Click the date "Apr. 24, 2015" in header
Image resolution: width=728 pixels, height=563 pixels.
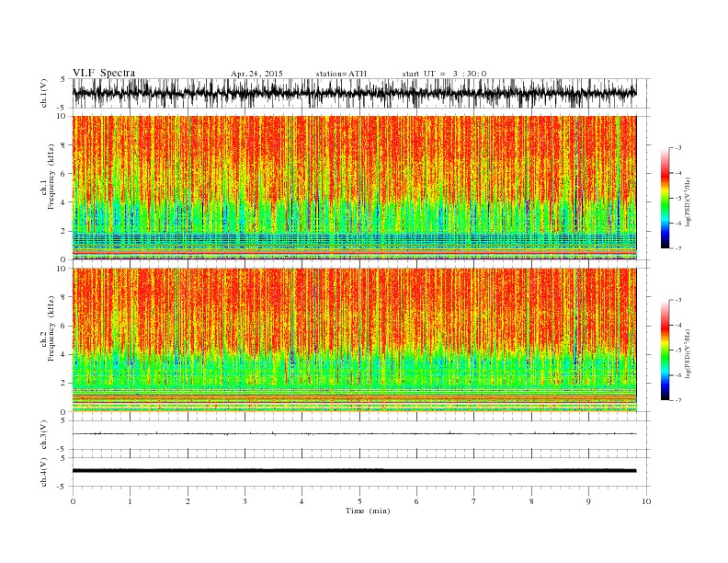pos(256,74)
